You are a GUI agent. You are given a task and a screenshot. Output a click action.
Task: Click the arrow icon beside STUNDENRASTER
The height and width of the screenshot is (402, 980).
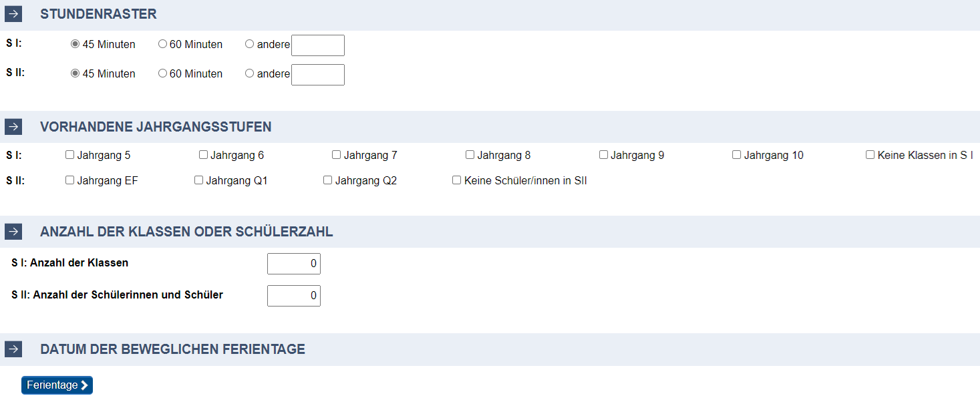(x=13, y=14)
